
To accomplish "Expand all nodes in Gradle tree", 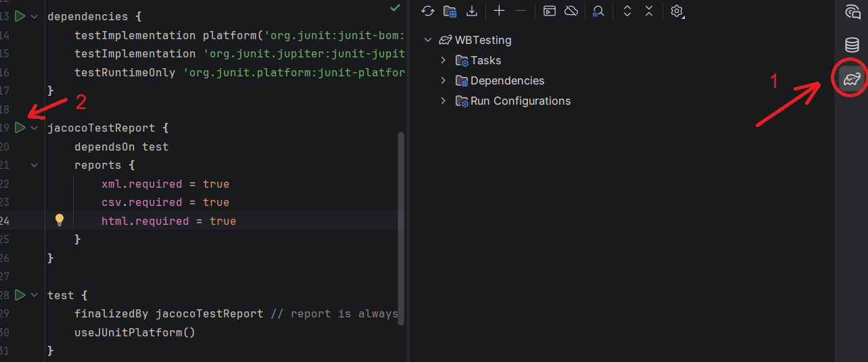I will coord(627,11).
